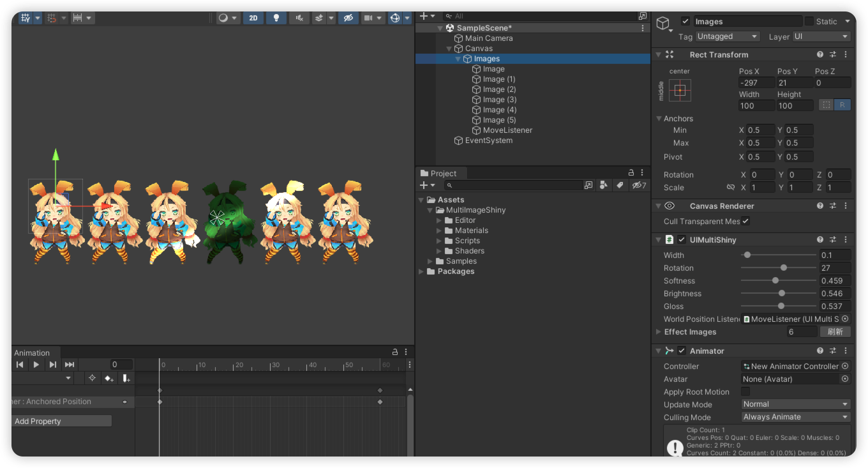
Task: Expand the Shaders folder arrow
Action: [439, 251]
